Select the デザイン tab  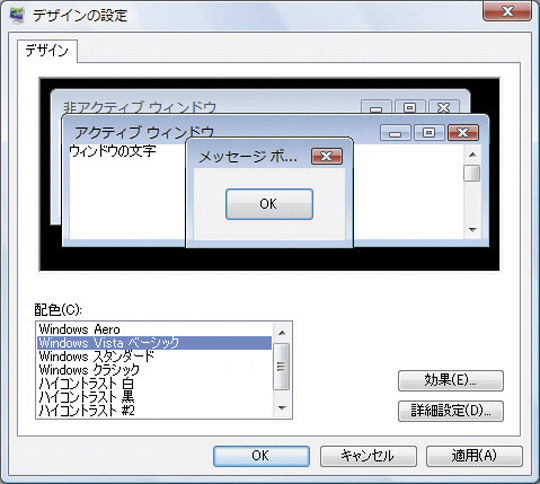pos(47,51)
